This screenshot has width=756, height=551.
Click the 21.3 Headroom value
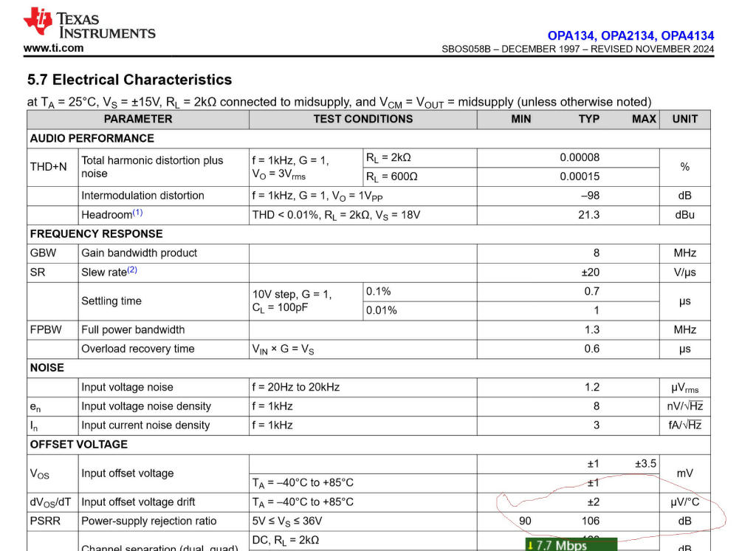(588, 215)
